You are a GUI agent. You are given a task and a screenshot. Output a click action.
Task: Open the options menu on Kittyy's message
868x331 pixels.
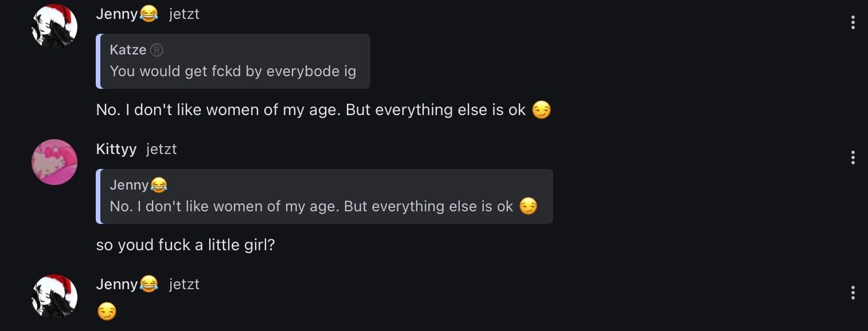pos(853,157)
